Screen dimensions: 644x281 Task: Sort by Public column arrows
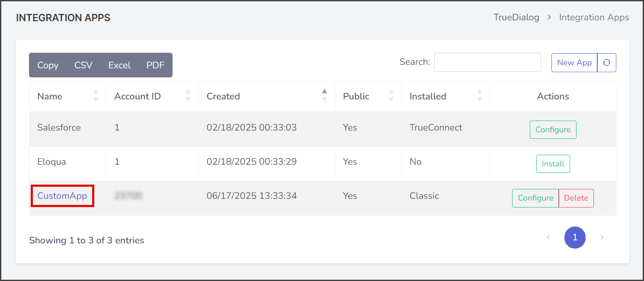pos(391,96)
